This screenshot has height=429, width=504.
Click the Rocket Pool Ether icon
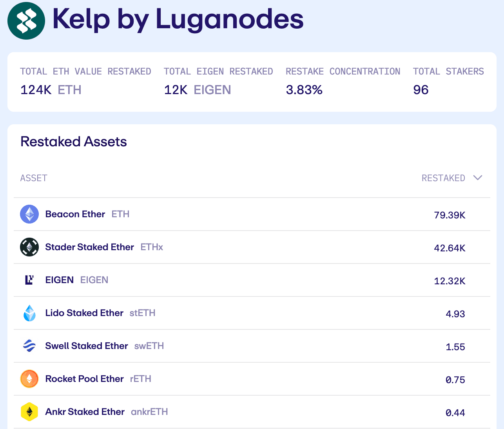tap(29, 379)
